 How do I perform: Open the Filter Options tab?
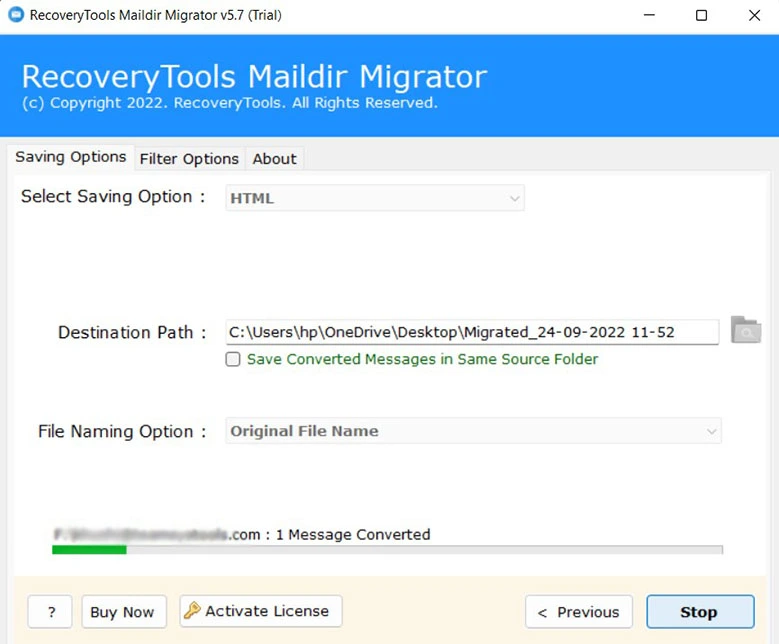[x=189, y=159]
